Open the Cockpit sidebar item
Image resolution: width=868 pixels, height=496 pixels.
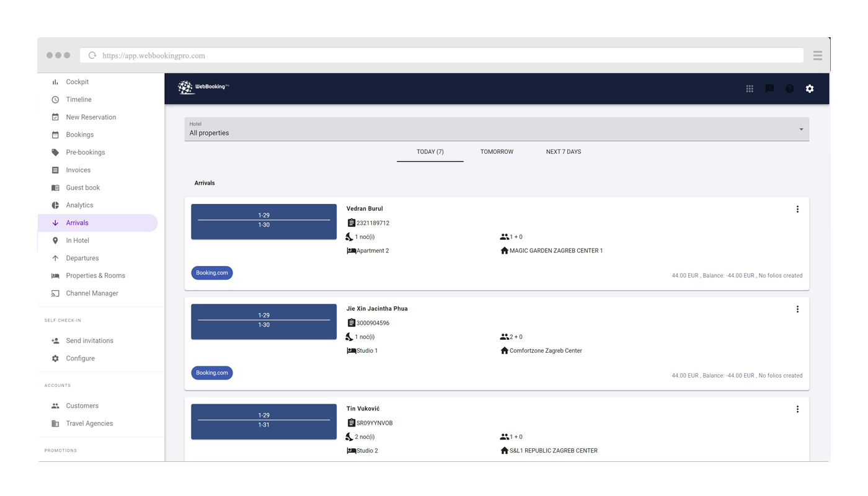(x=77, y=82)
